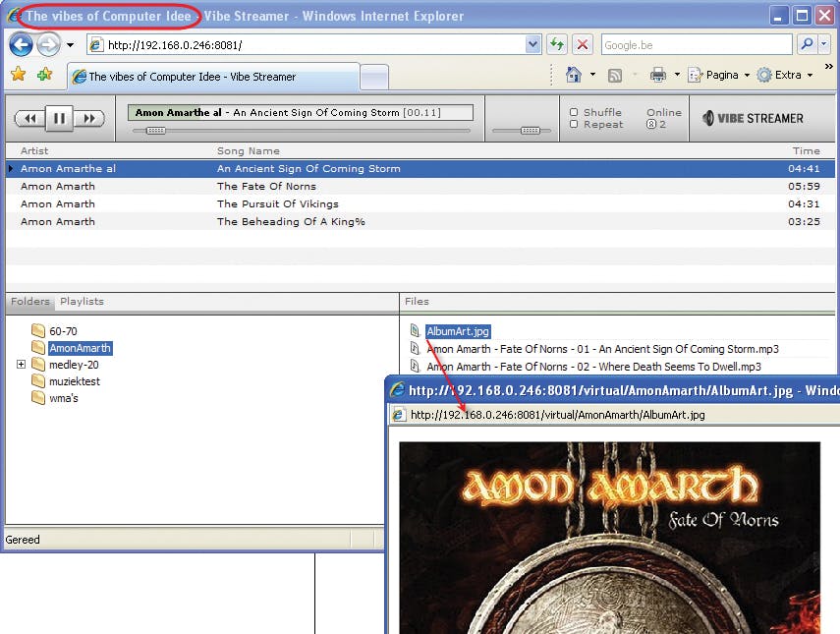Open the recent pages dropdown arrow

tap(70, 45)
